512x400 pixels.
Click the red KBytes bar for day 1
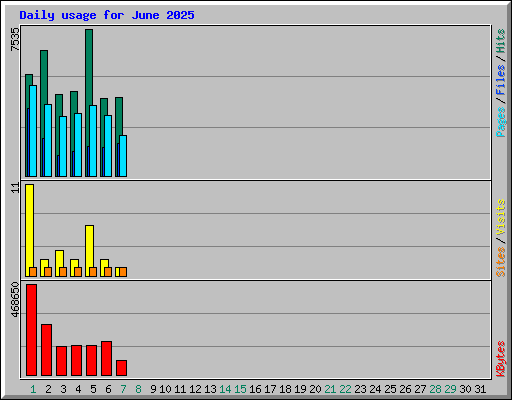(x=31, y=330)
